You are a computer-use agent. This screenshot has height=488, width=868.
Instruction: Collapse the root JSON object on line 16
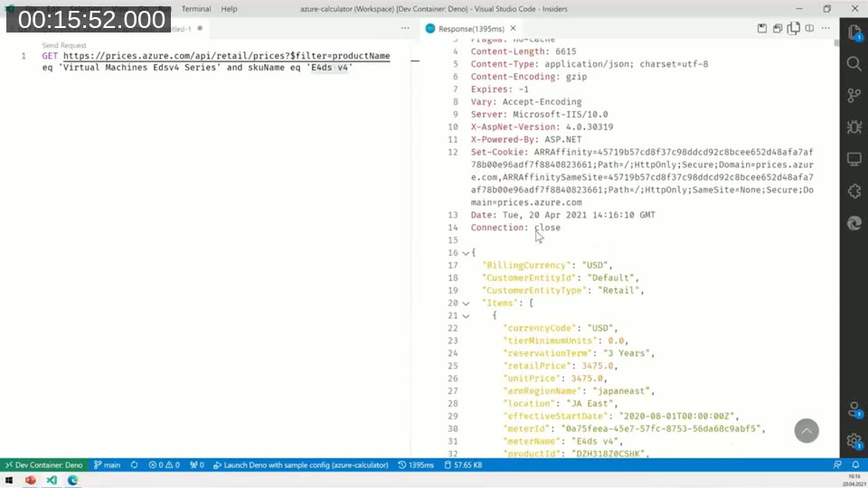coord(466,253)
